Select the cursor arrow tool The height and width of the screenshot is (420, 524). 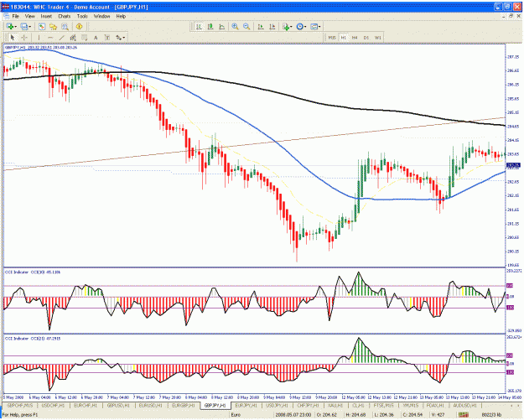coord(13,38)
